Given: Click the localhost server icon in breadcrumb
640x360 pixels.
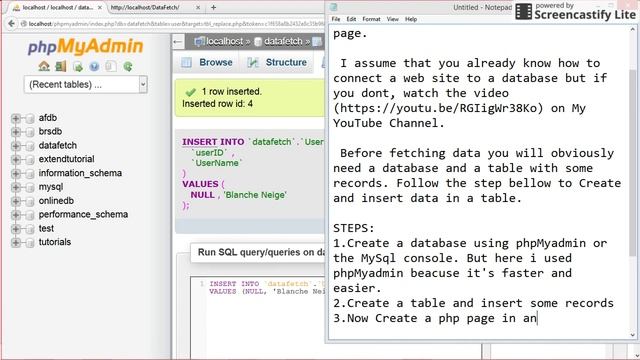Looking at the screenshot, I should (x=200, y=41).
